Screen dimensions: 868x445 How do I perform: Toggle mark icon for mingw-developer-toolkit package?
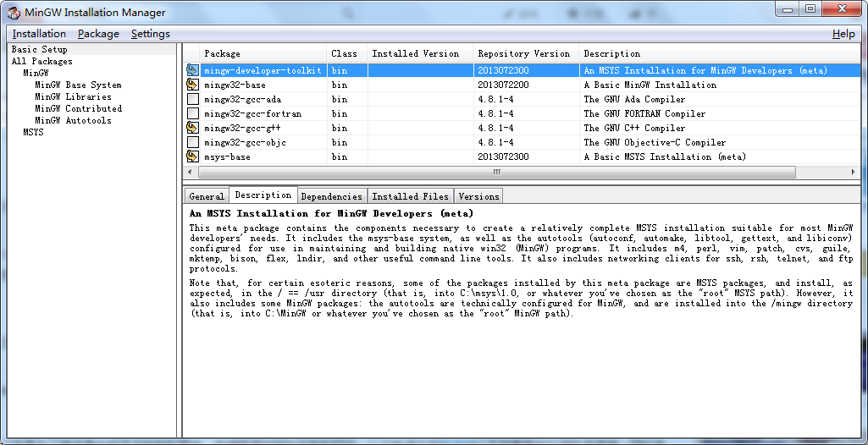[x=192, y=70]
